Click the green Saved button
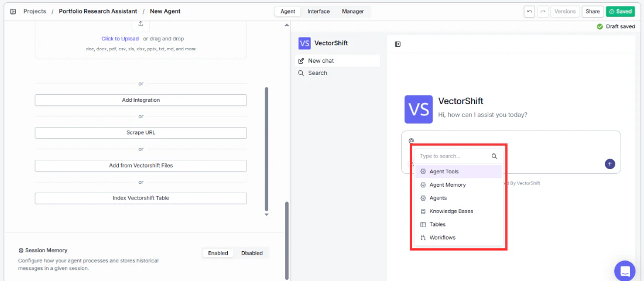 pyautogui.click(x=620, y=12)
